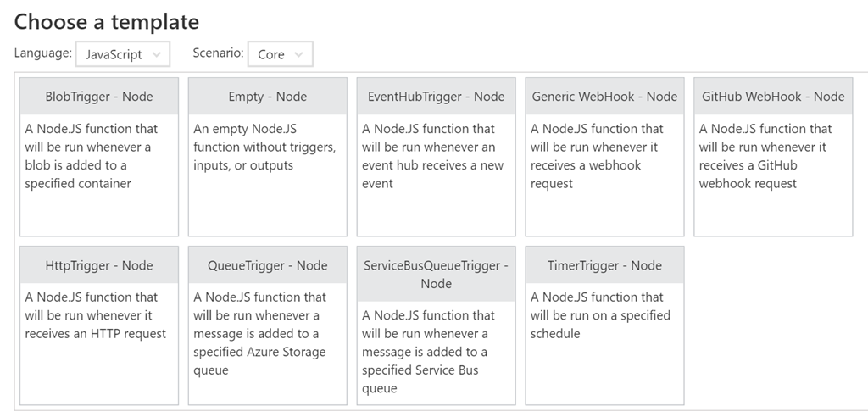Open the Scenario dropdown
Viewport: 868px width, 417px height.
click(x=280, y=54)
